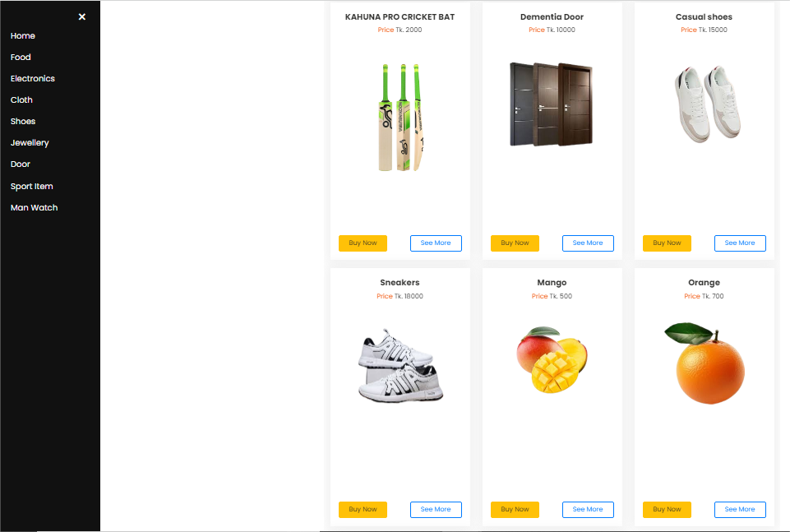Image resolution: width=790 pixels, height=532 pixels.
Task: Select the Food category
Action: pyautogui.click(x=21, y=57)
